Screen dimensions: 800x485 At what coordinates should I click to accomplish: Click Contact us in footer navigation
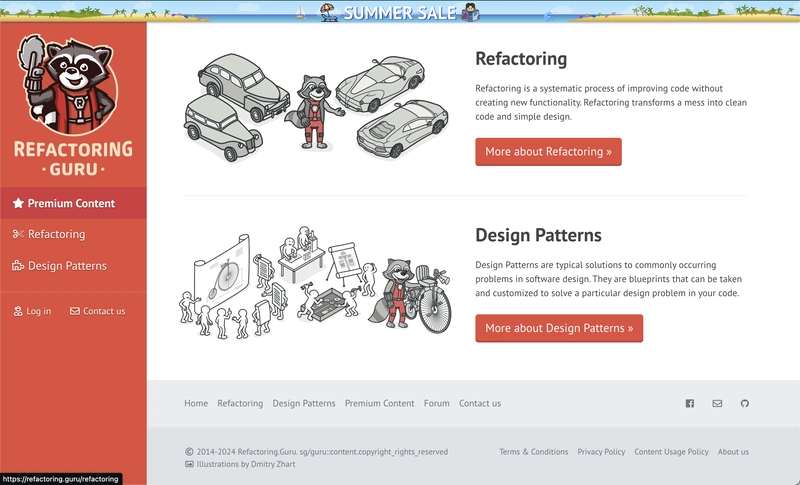click(x=480, y=403)
